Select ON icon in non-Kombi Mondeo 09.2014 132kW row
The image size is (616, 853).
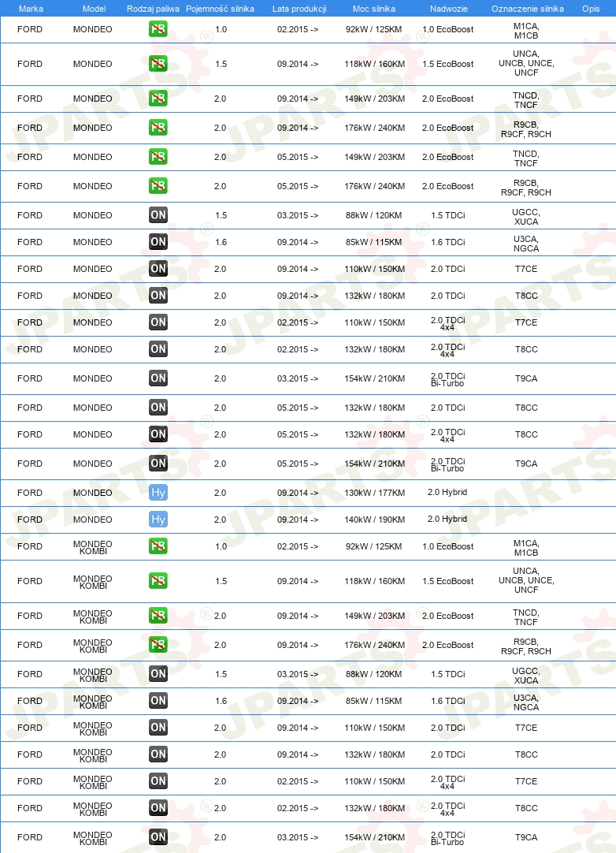click(158, 296)
